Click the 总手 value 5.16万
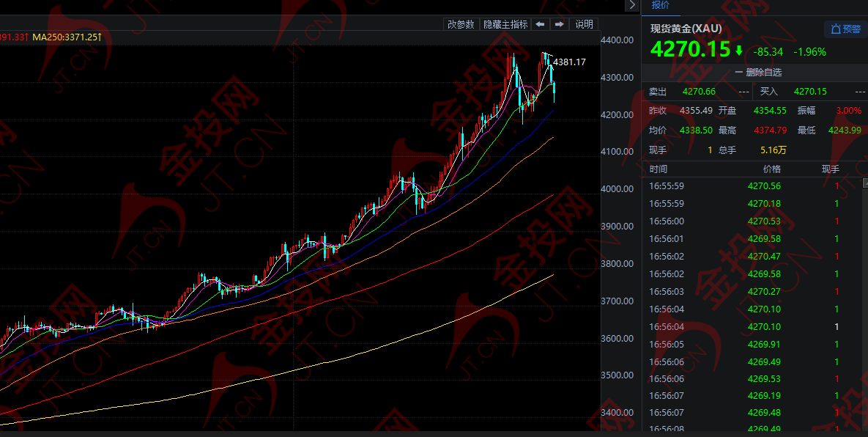 tap(773, 150)
